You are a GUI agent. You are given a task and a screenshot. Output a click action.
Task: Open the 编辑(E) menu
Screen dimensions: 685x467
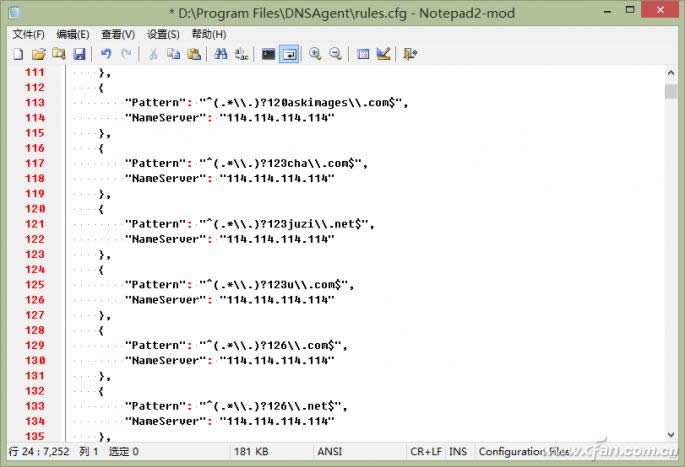point(73,34)
